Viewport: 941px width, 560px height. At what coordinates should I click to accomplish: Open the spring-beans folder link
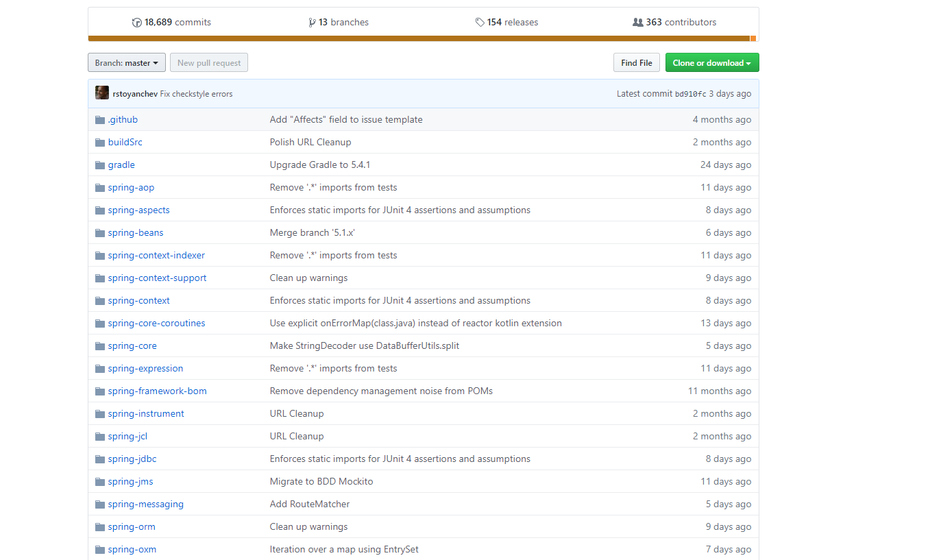coord(136,233)
